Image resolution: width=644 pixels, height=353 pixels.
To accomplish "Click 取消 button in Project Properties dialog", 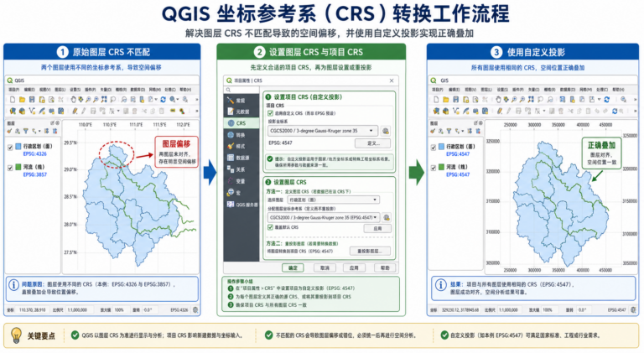I will [325, 267].
